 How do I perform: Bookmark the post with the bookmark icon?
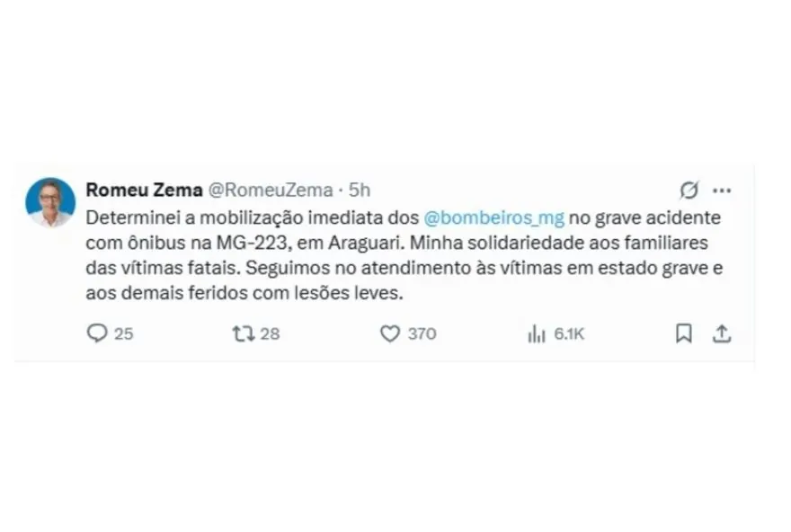tap(684, 333)
